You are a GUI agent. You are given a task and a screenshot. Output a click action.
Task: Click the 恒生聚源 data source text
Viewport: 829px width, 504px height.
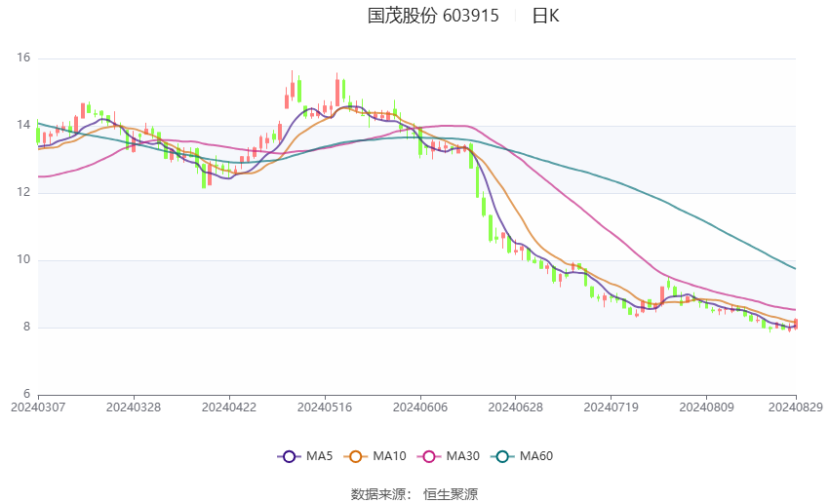click(451, 494)
